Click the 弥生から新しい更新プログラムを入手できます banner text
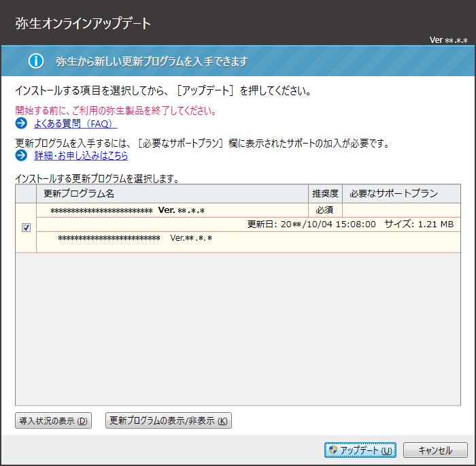476x466 pixels. 152,61
